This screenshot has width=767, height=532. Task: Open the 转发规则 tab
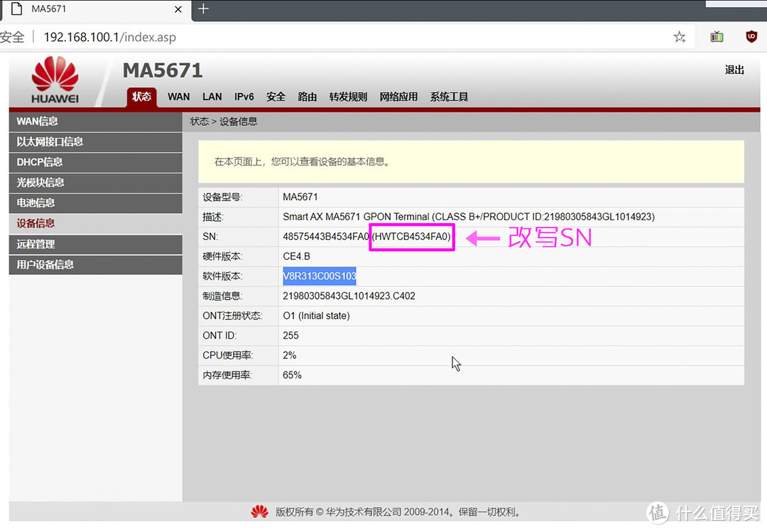coord(348,97)
